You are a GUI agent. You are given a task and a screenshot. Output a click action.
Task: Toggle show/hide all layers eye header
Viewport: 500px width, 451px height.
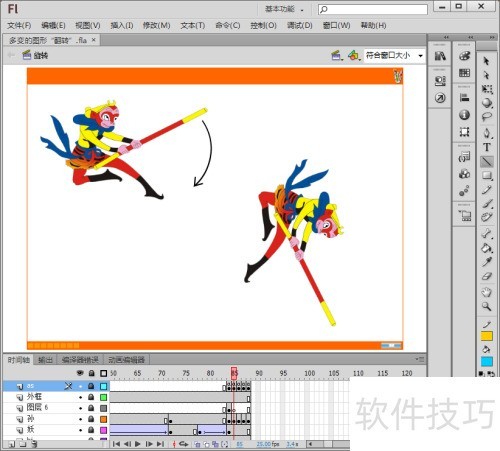coord(80,373)
